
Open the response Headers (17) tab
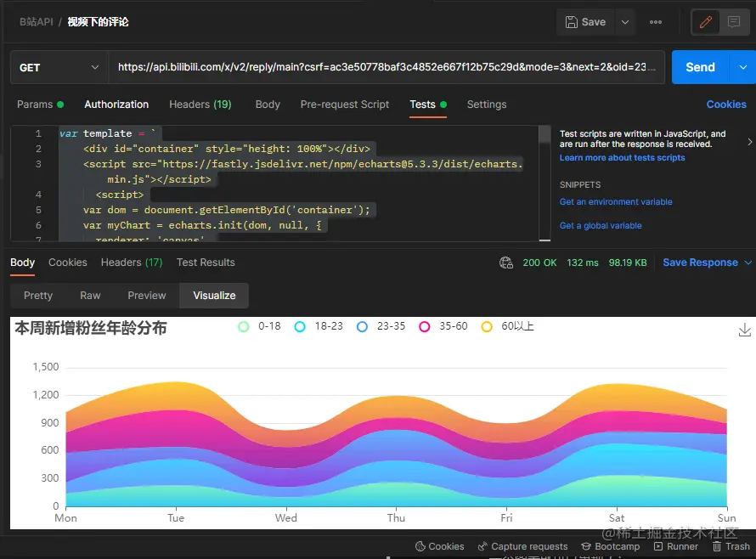pos(132,263)
